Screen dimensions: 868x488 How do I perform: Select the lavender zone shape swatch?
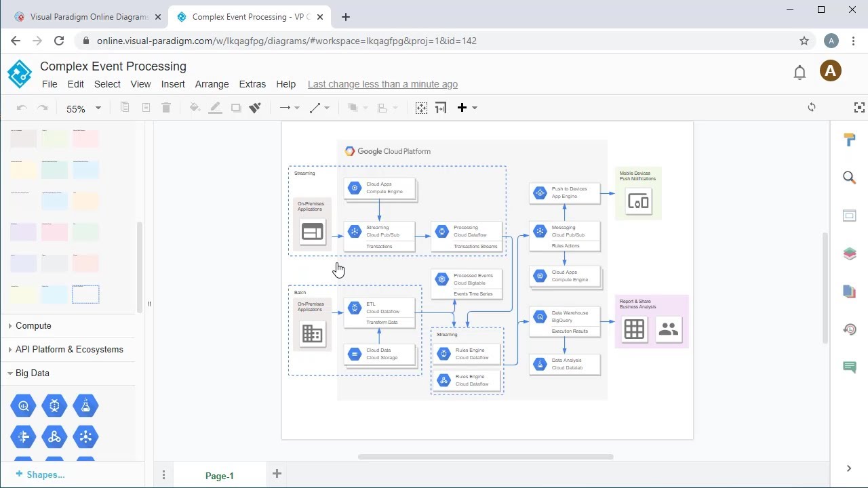[x=23, y=232]
